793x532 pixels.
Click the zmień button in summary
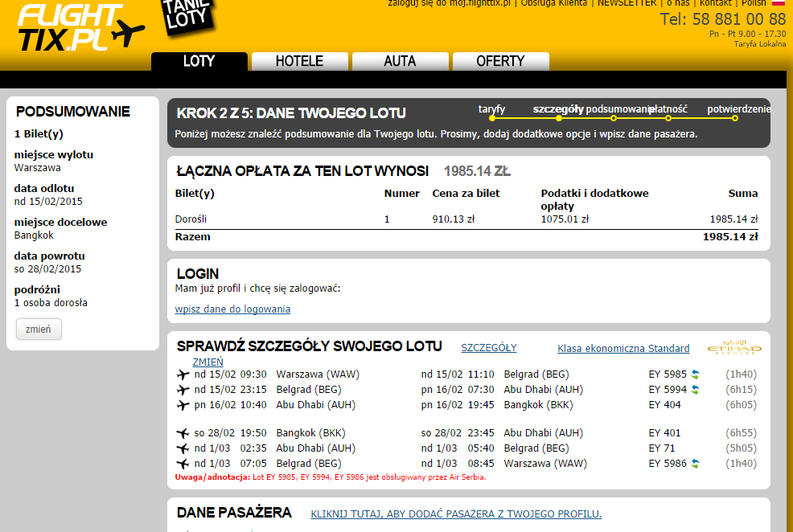click(39, 329)
